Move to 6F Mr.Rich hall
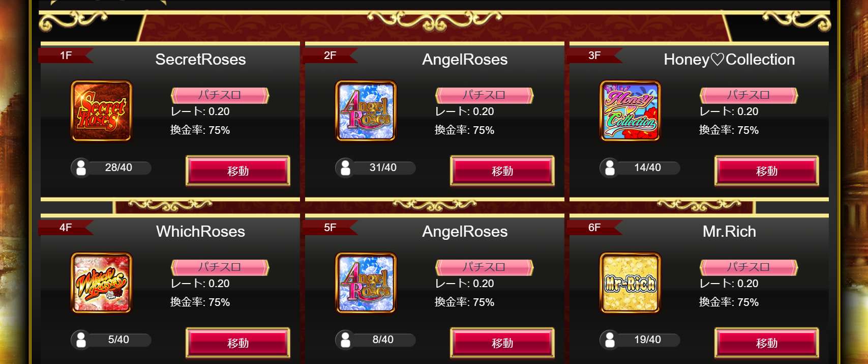868x364 pixels. [767, 343]
